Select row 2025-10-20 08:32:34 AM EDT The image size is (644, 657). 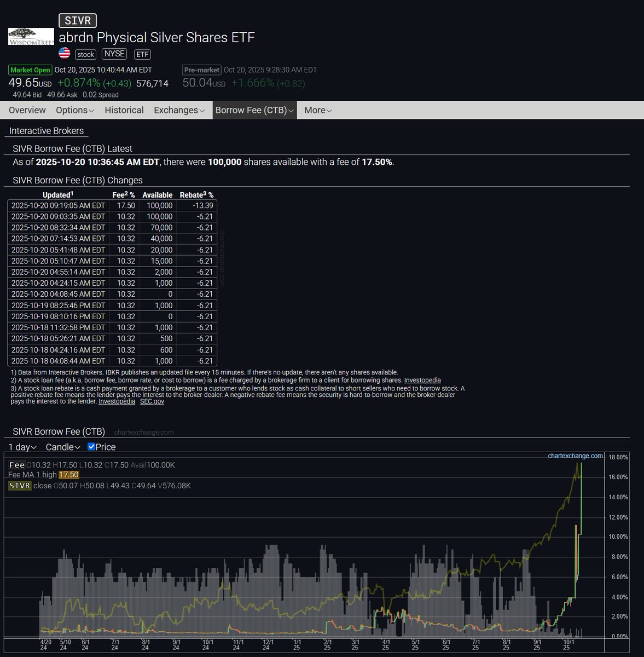(x=112, y=227)
